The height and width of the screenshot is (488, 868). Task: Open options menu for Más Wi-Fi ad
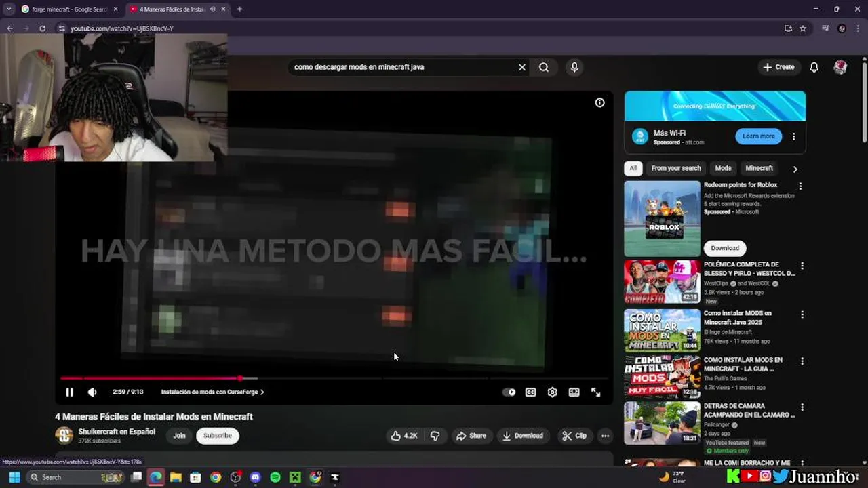tap(793, 136)
